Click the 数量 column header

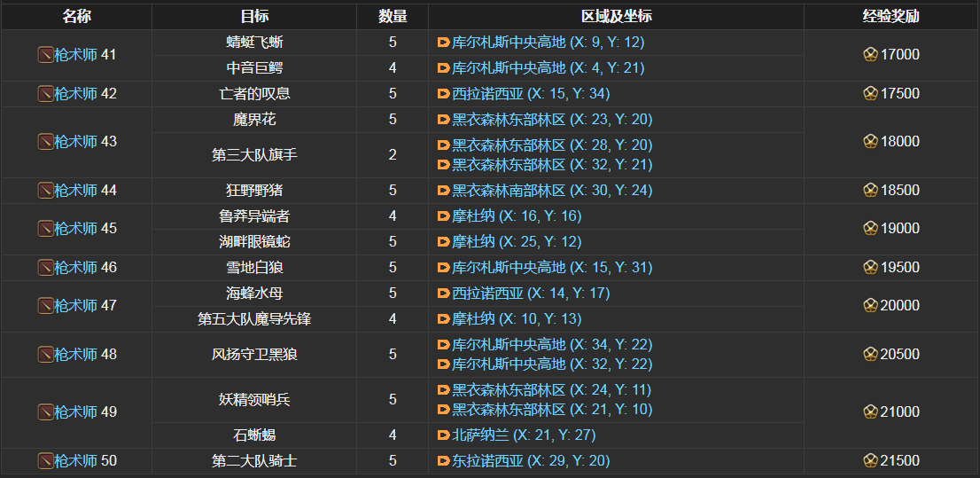[x=393, y=17]
